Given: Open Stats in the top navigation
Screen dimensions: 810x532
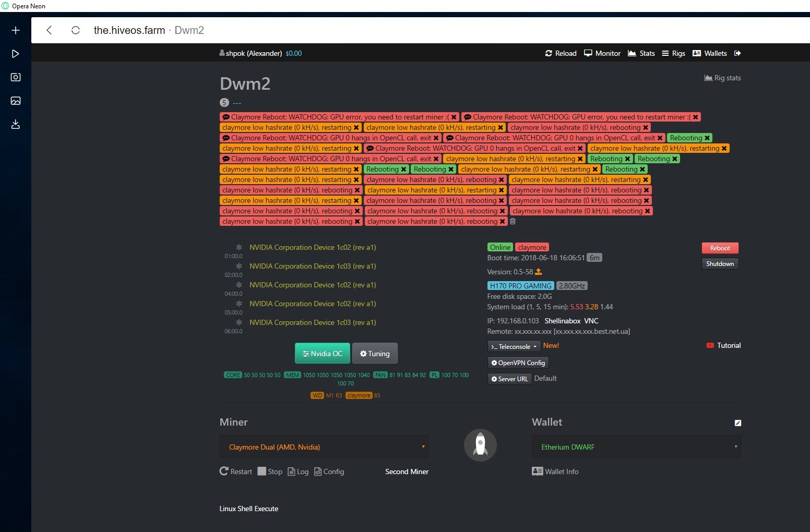Looking at the screenshot, I should point(641,53).
